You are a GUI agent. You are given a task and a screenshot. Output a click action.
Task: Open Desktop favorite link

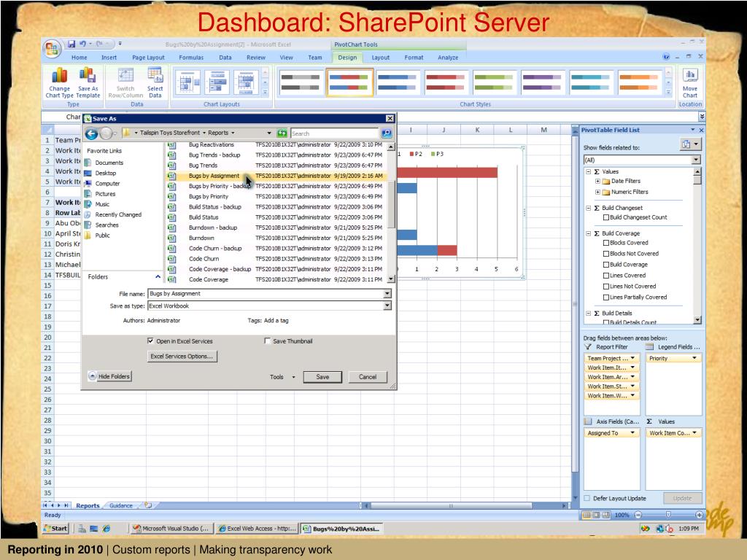point(105,173)
